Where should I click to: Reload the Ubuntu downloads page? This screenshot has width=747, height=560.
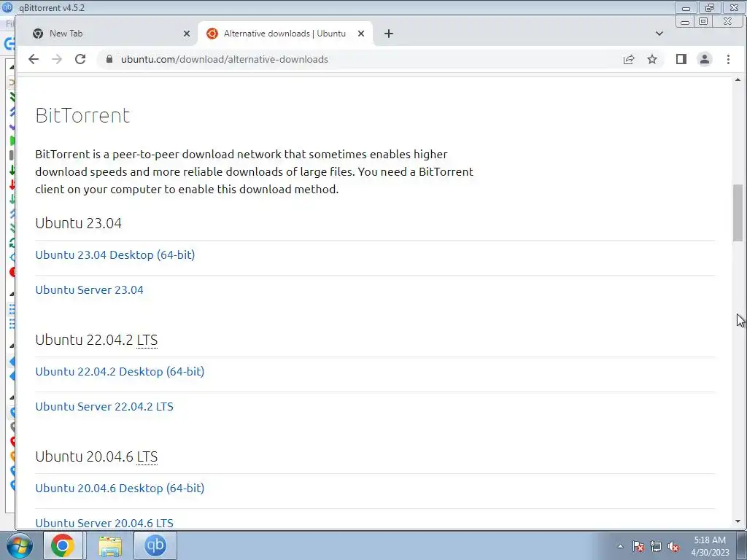(x=80, y=59)
